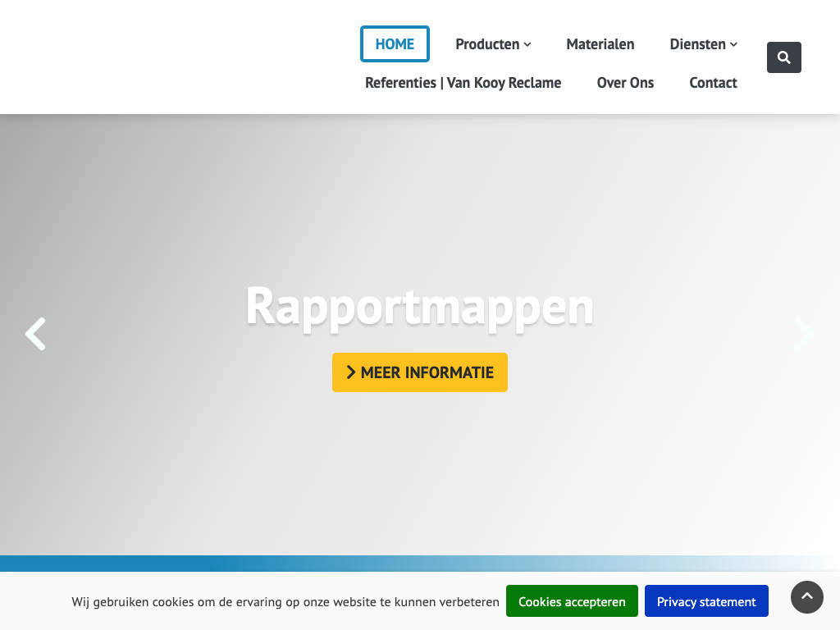Accept cookies with Cookies accepteren
This screenshot has width=840, height=630.
coord(572,601)
